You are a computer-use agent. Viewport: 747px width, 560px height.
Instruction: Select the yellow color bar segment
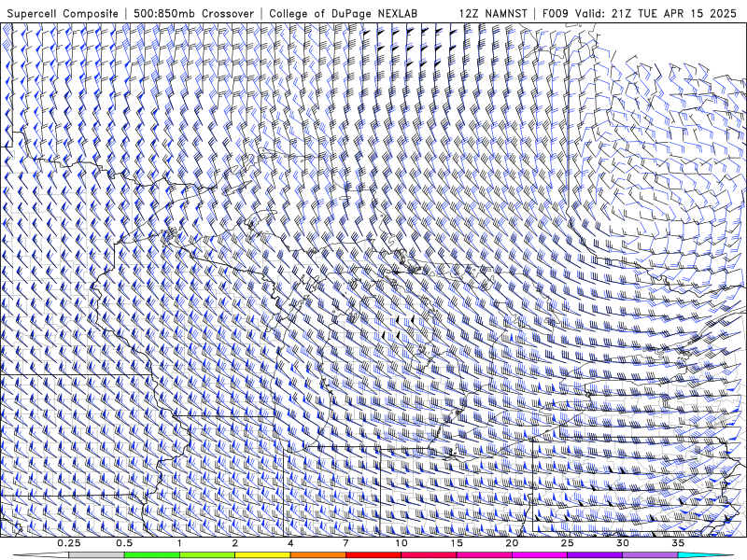point(262,555)
